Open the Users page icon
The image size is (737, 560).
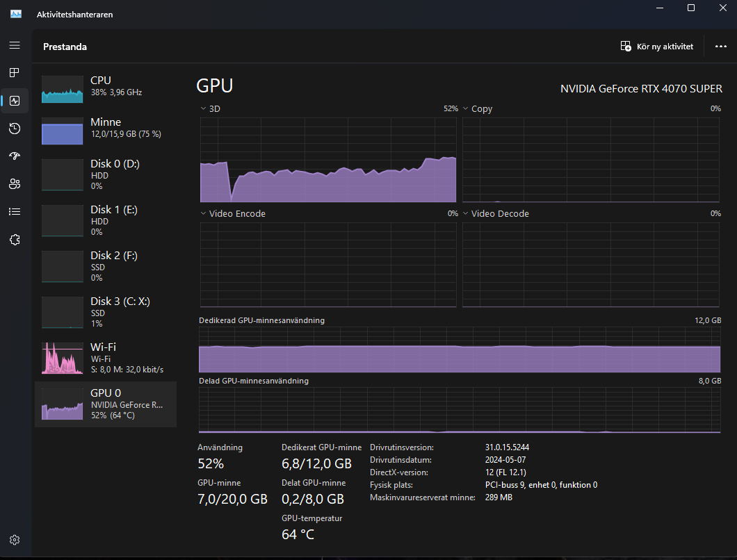pos(15,183)
